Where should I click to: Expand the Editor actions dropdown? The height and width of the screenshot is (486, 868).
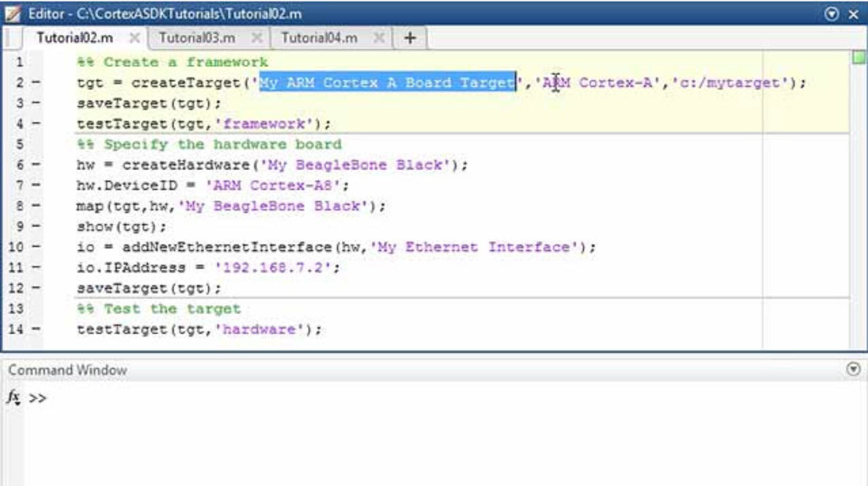click(x=832, y=14)
